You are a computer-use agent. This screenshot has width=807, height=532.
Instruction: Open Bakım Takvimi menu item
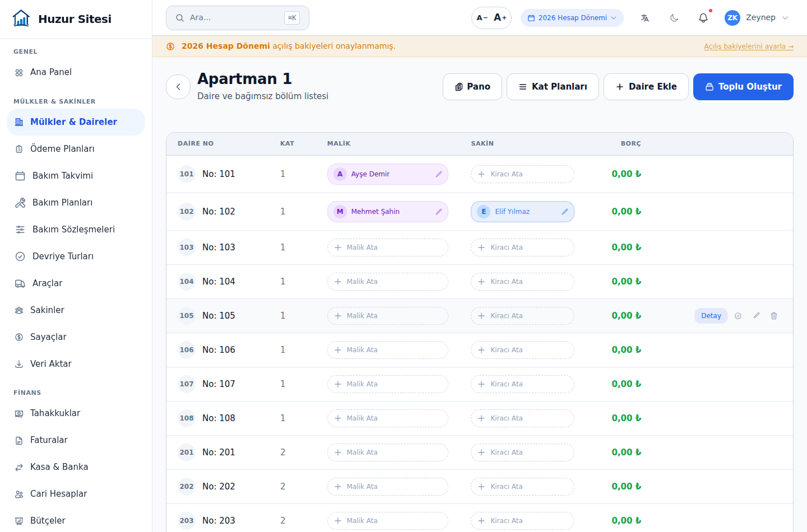tap(76, 176)
